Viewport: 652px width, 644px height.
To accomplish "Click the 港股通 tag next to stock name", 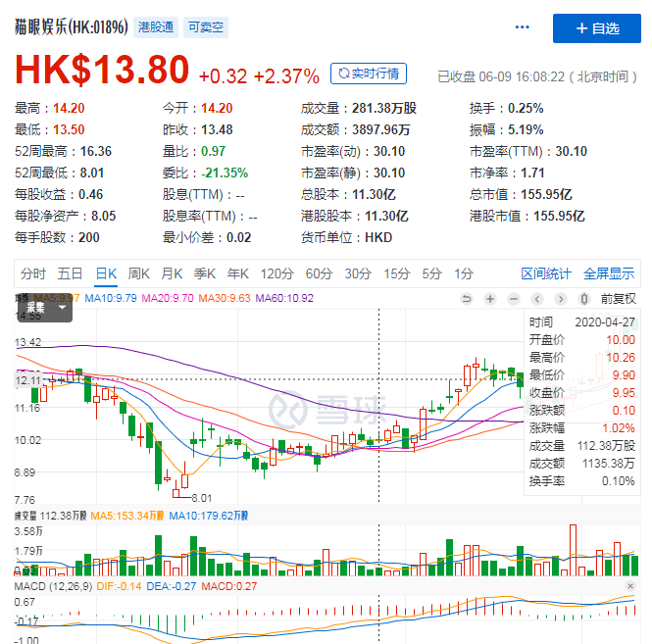I will (x=152, y=27).
